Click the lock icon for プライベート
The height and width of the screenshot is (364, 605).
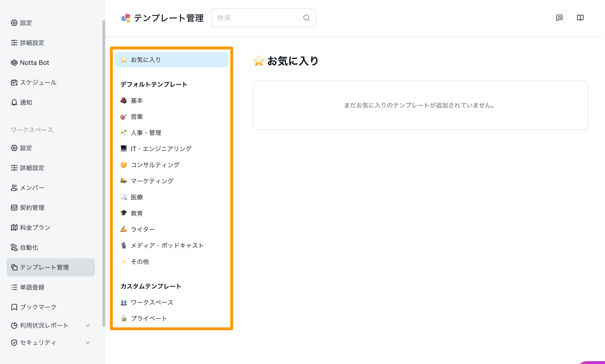point(124,318)
